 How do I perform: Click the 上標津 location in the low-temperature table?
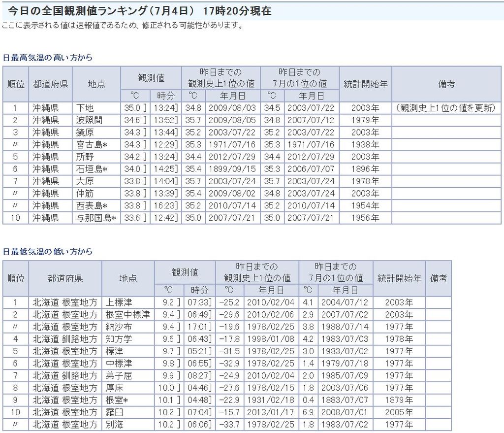pyautogui.click(x=119, y=302)
